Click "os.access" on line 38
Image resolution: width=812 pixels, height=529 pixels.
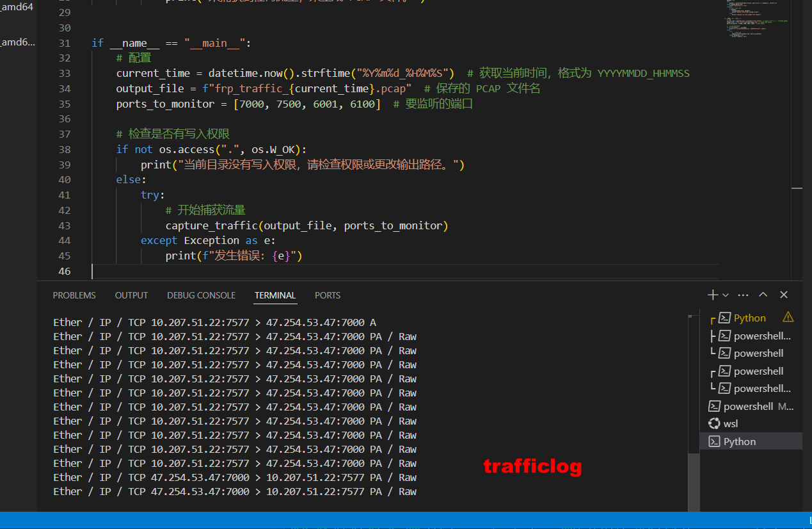click(187, 149)
